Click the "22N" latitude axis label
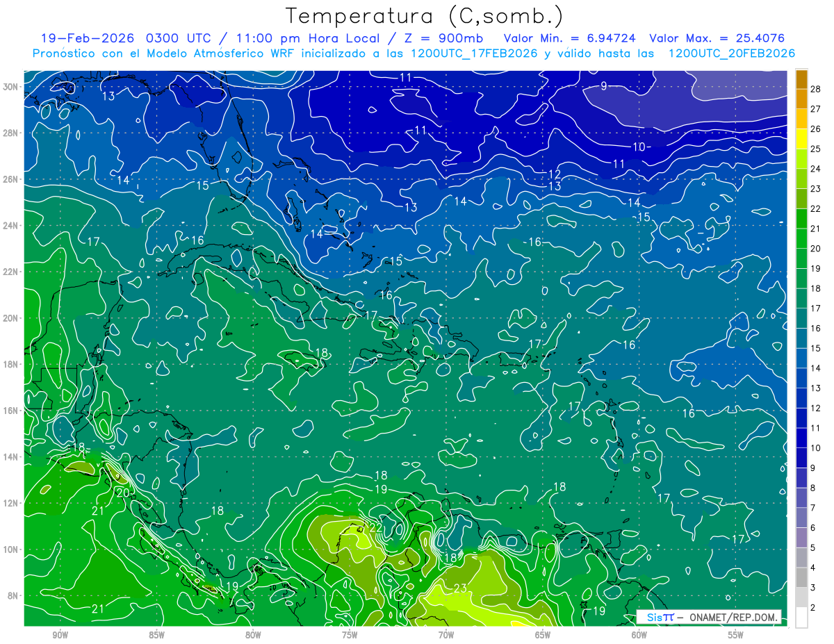 pyautogui.click(x=10, y=272)
